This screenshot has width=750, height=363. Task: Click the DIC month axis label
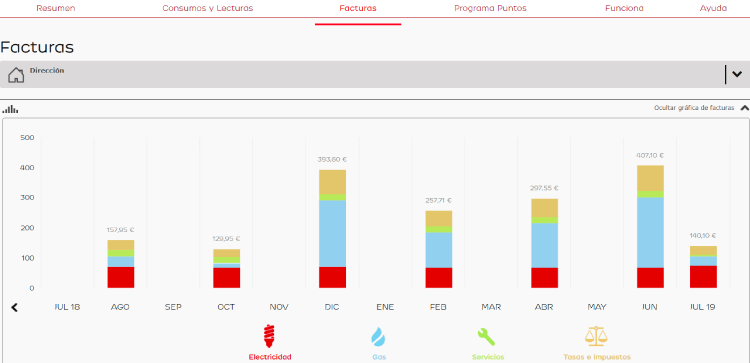pos(332,307)
